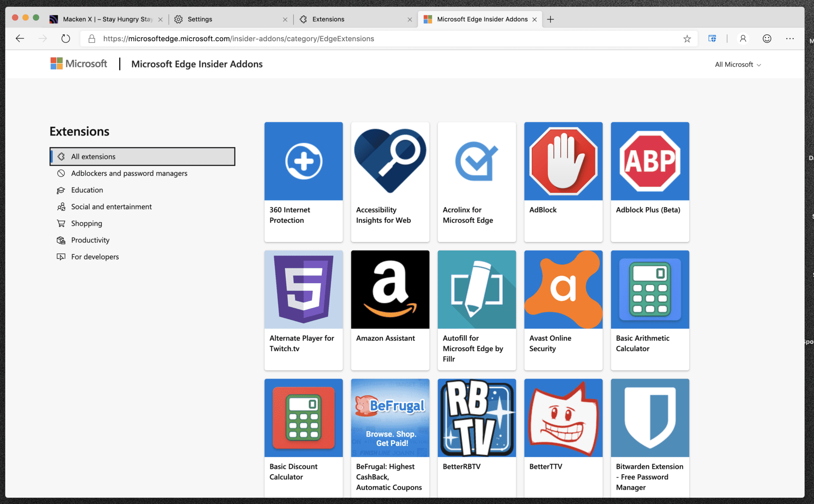Open the user profile icon
This screenshot has height=504, width=814.
click(x=743, y=39)
